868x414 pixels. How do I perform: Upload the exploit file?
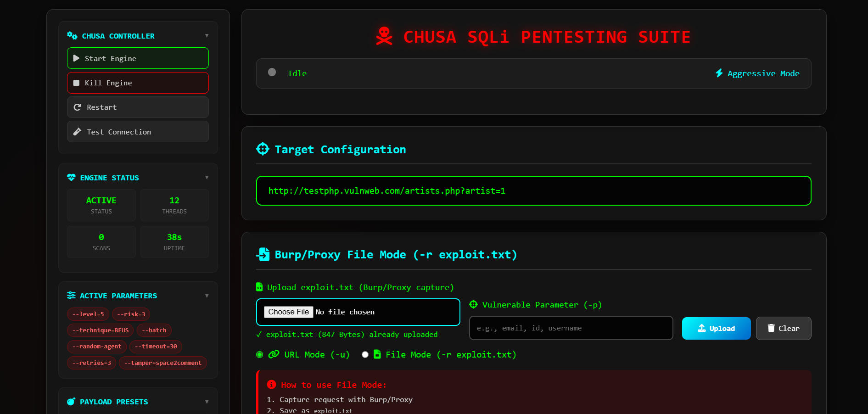point(716,328)
